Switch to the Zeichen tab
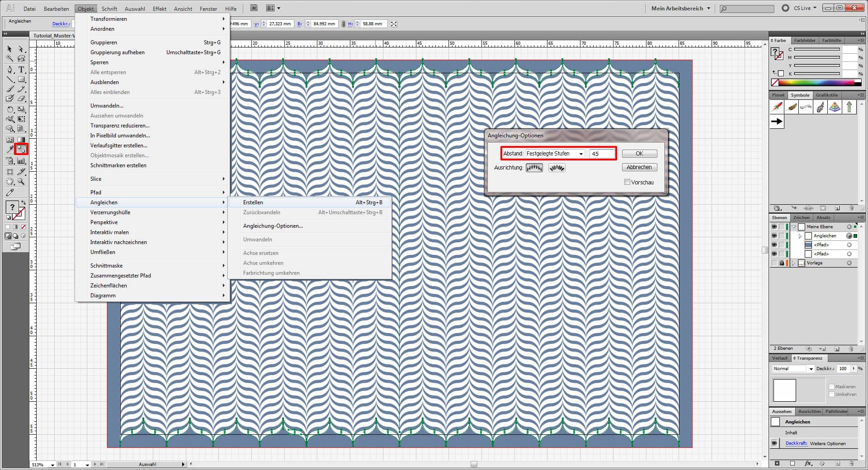The width and height of the screenshot is (868, 470). pos(801,217)
